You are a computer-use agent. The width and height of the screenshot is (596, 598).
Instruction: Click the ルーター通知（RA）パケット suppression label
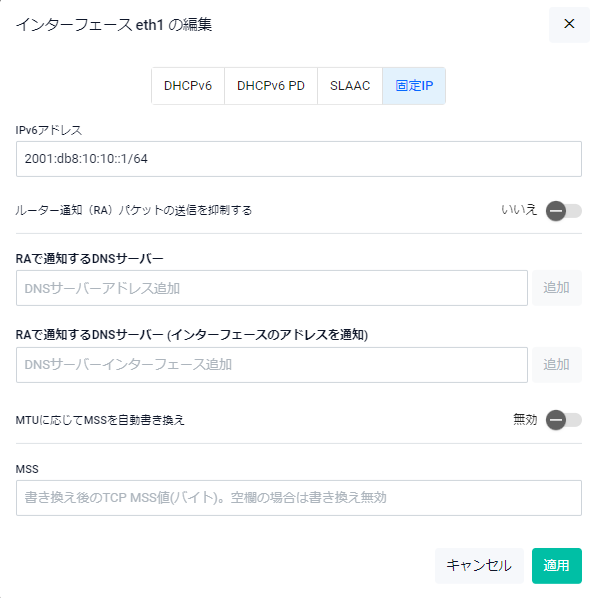[x=133, y=210]
